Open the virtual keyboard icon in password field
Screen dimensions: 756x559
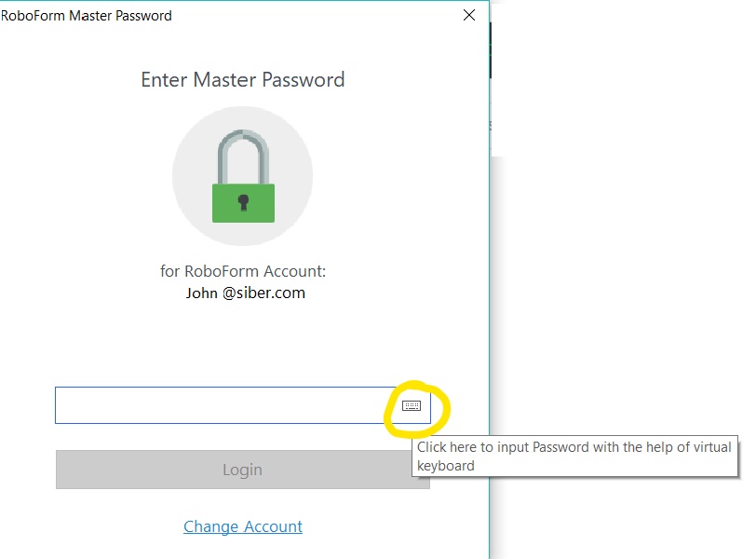(412, 405)
